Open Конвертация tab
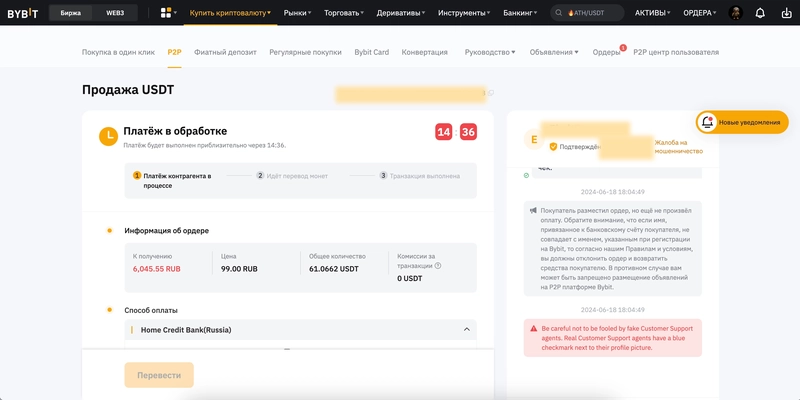 (424, 52)
